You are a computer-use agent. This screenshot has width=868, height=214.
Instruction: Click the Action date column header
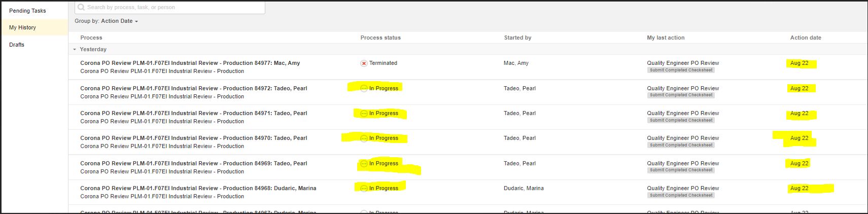pos(805,38)
